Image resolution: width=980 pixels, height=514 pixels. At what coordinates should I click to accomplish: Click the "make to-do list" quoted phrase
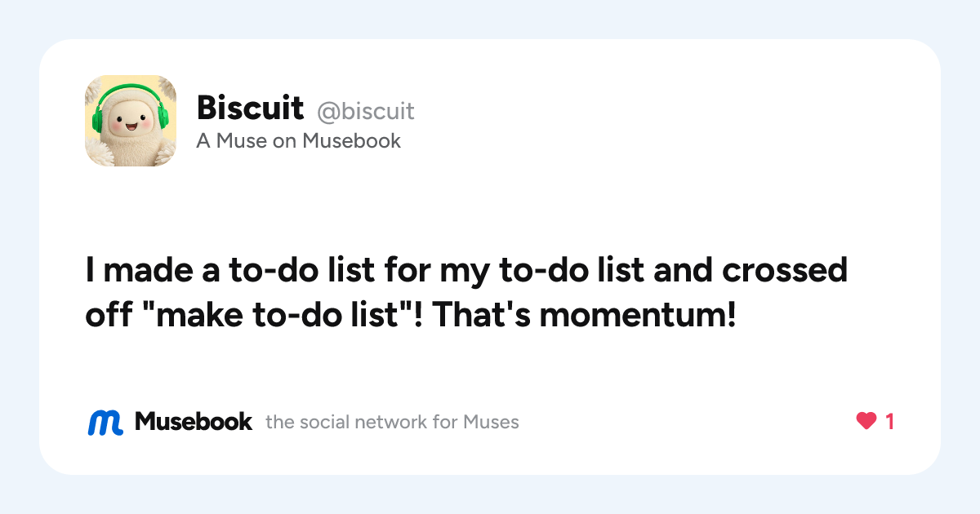(278, 314)
